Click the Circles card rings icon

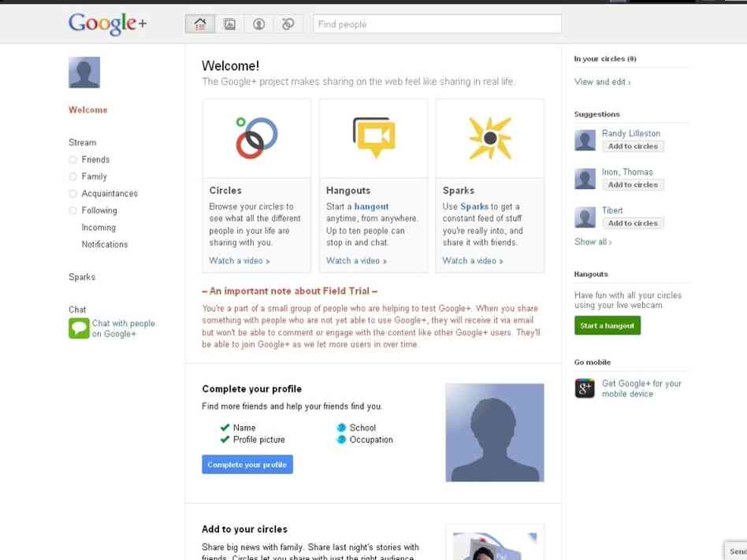point(256,138)
